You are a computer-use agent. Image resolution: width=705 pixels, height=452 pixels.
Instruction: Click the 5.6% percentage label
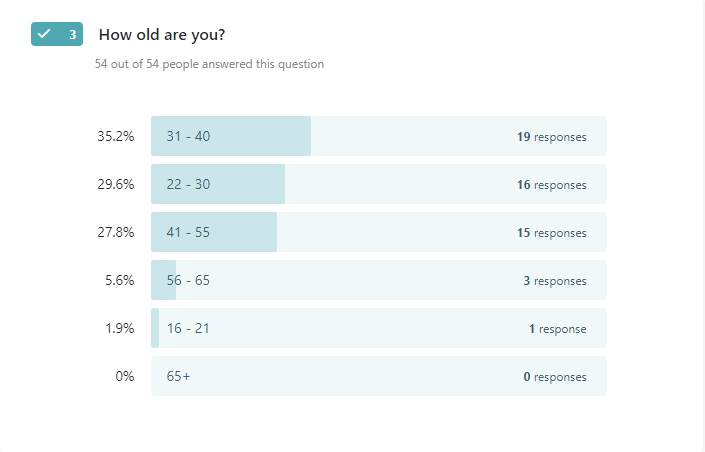coord(119,280)
